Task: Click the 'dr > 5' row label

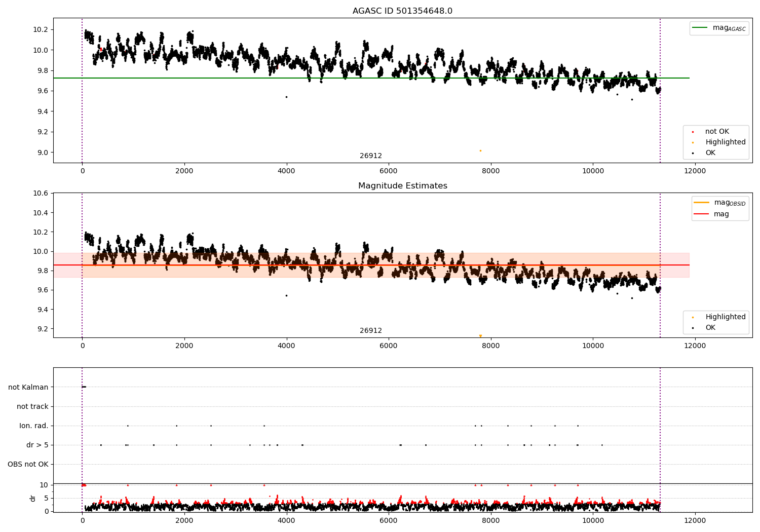Action: [x=37, y=445]
